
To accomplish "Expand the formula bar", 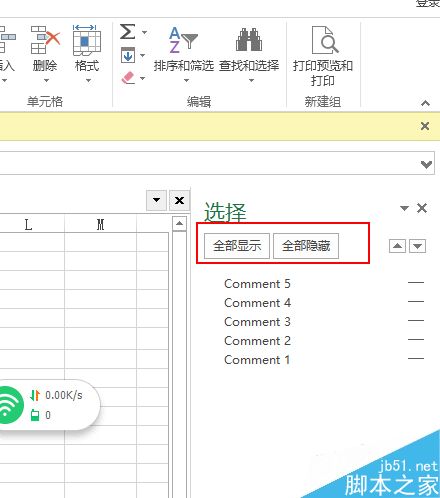I will click(426, 164).
